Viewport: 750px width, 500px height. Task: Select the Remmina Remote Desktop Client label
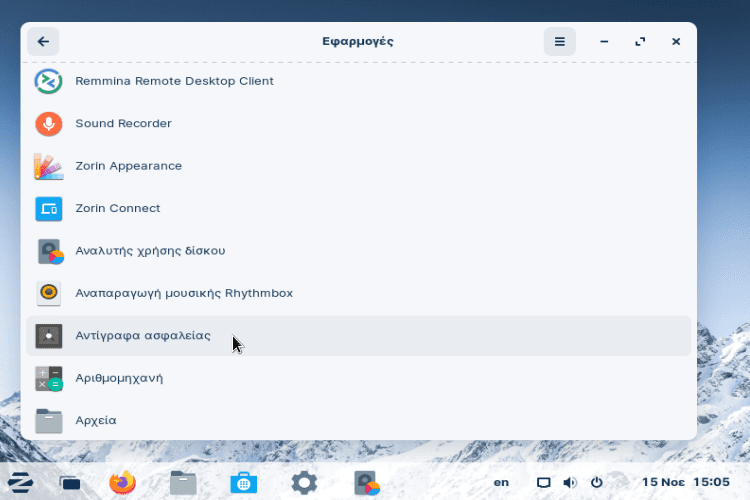(174, 81)
